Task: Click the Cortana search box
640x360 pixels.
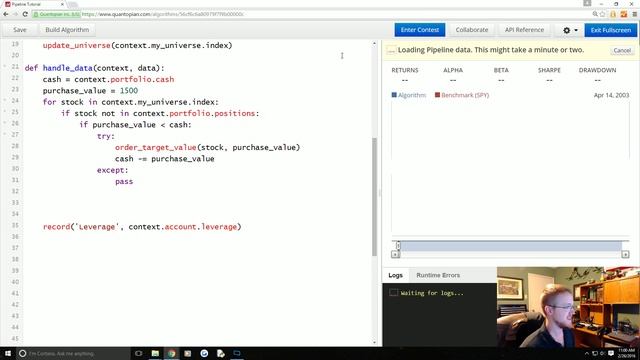Action: pyautogui.click(x=73, y=353)
